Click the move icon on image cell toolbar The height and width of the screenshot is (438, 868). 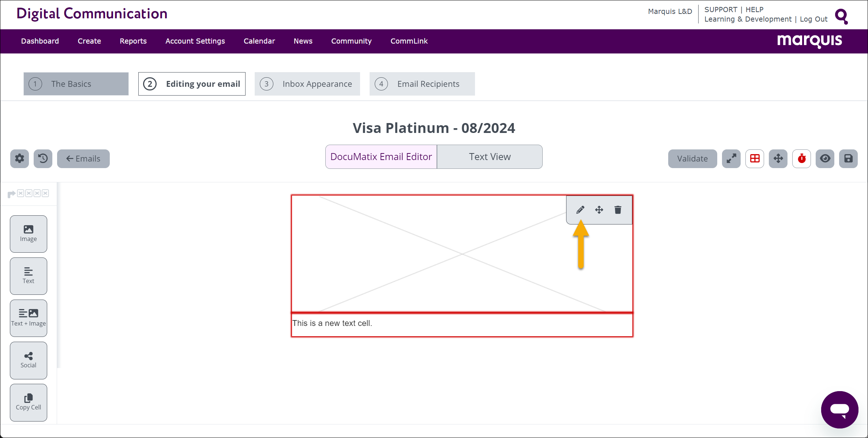pyautogui.click(x=599, y=210)
